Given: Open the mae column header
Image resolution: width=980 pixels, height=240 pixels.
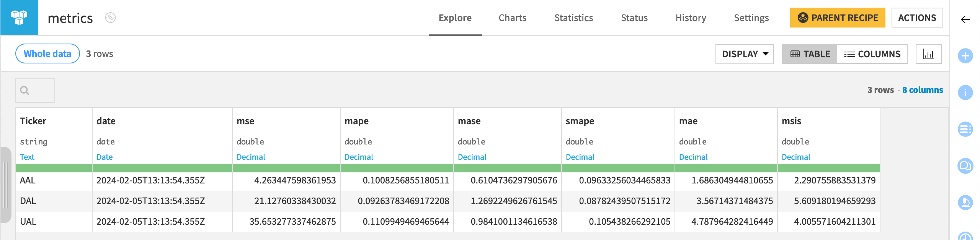Looking at the screenshot, I should click(688, 121).
